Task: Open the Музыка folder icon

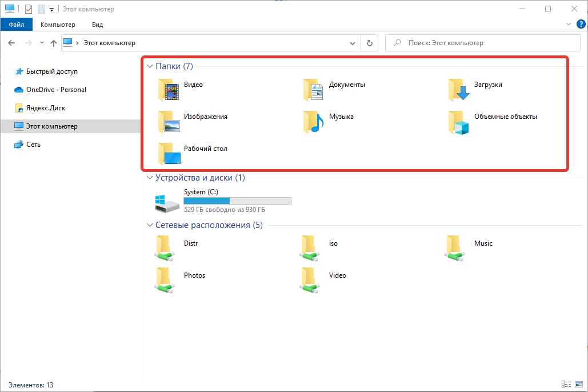Action: click(x=314, y=122)
